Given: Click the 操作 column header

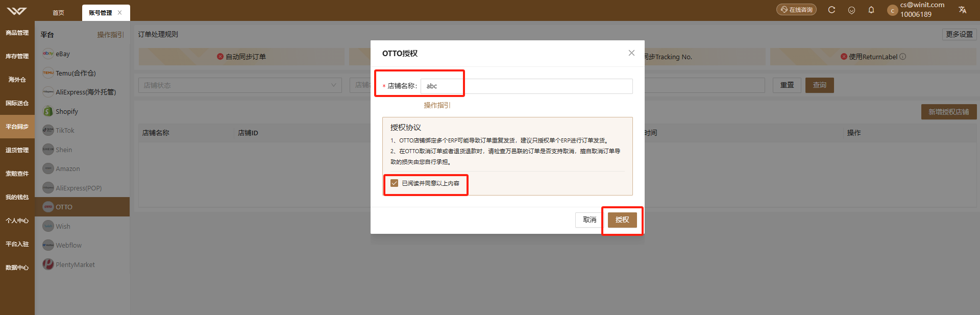Looking at the screenshot, I should (854, 133).
